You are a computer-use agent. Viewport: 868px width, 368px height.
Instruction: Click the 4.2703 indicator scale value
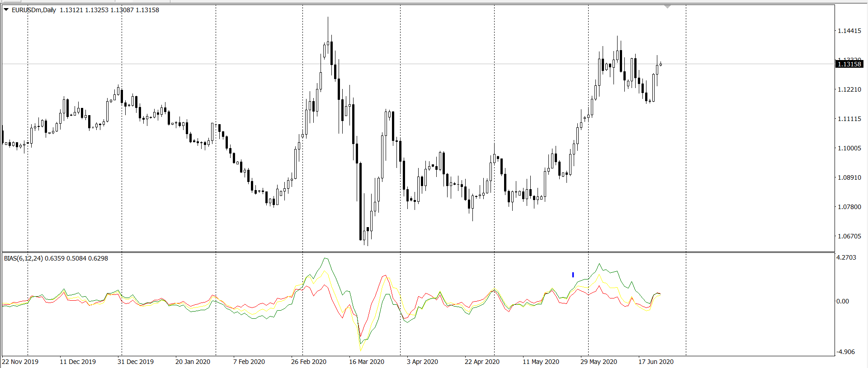point(846,257)
